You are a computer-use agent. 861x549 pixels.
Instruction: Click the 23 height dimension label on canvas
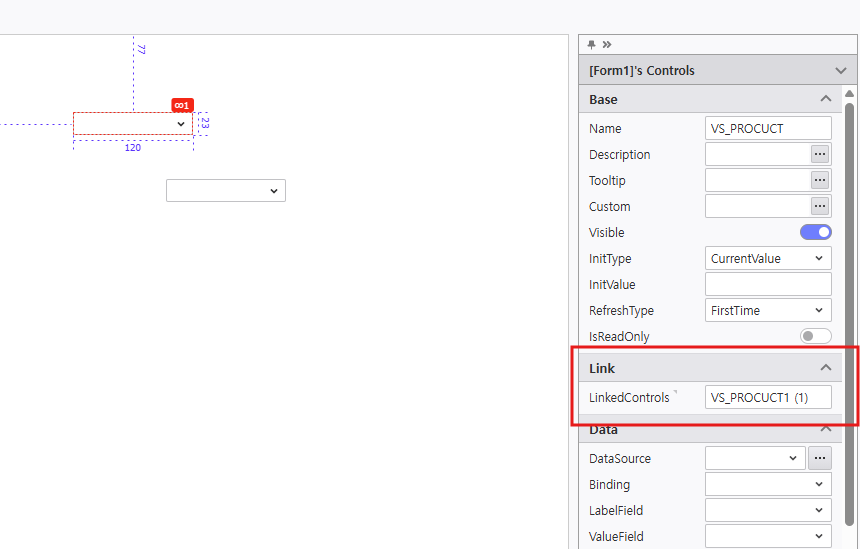[x=204, y=123]
